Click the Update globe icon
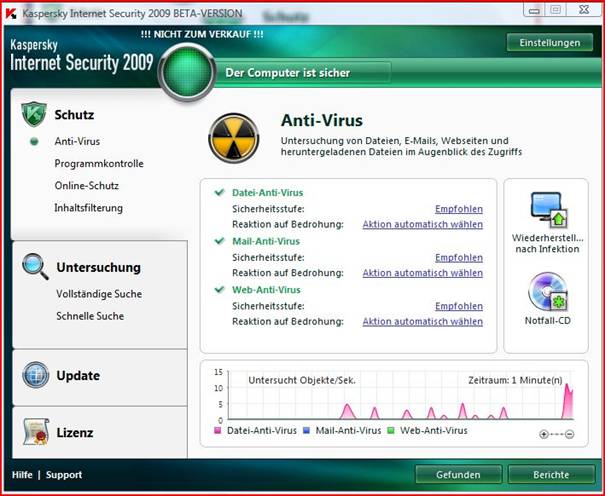The image size is (605, 496). click(35, 375)
